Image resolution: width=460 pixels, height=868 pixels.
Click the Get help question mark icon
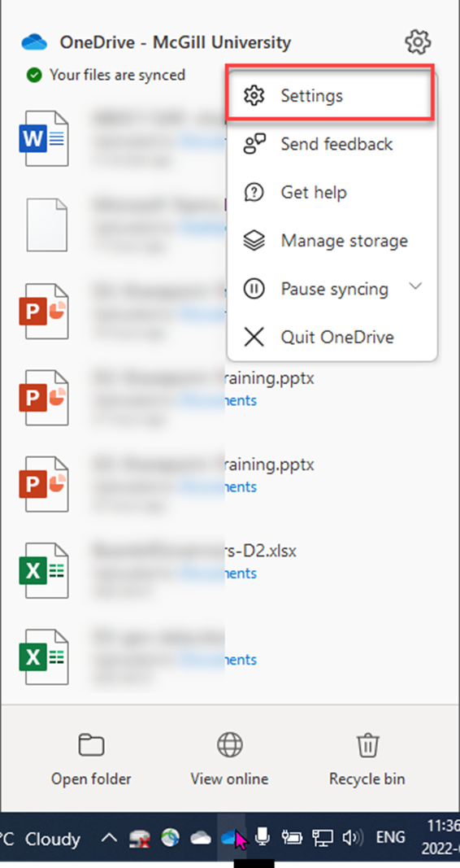coord(254,193)
